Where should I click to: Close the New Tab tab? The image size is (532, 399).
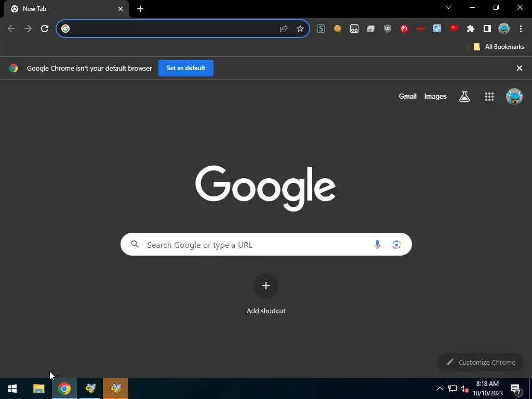(x=121, y=9)
